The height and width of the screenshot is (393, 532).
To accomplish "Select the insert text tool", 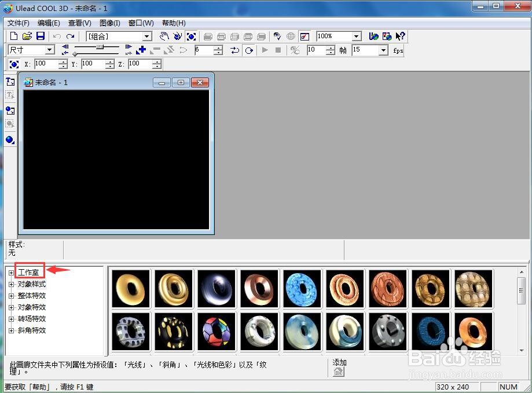I will point(10,82).
